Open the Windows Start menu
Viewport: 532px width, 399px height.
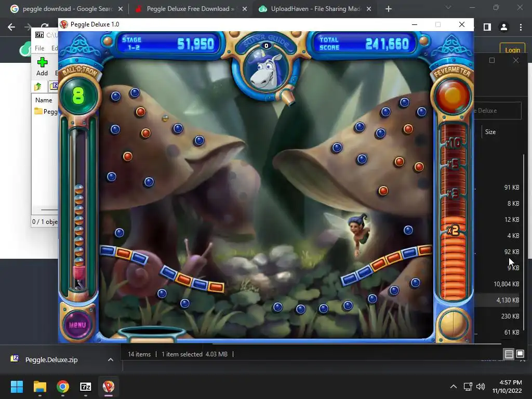(17, 387)
